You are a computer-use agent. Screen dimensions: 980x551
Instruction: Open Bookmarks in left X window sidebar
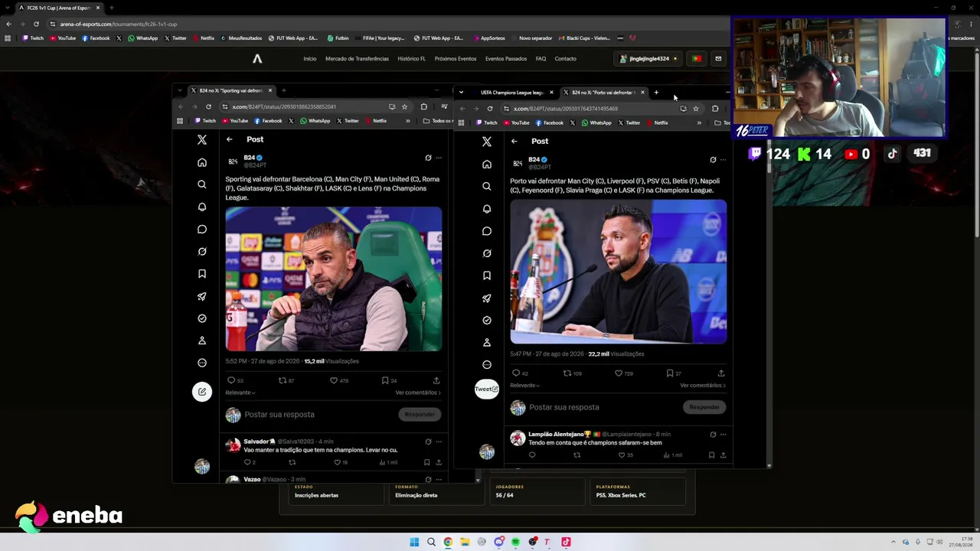[x=202, y=273]
